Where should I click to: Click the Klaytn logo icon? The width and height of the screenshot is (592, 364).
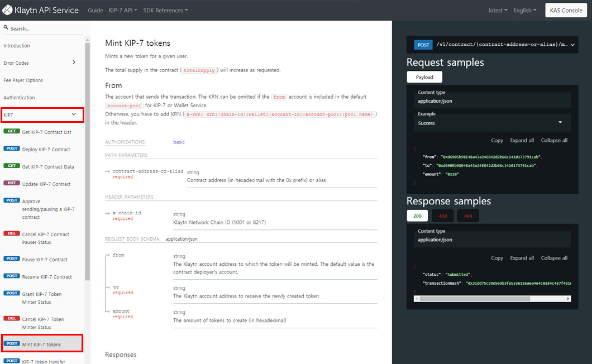tap(7, 10)
